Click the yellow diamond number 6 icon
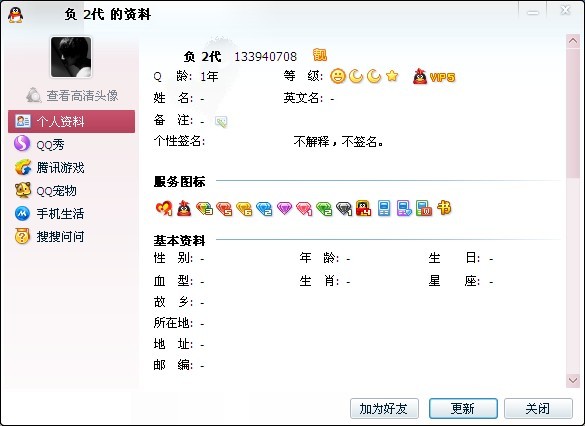 tap(244, 209)
